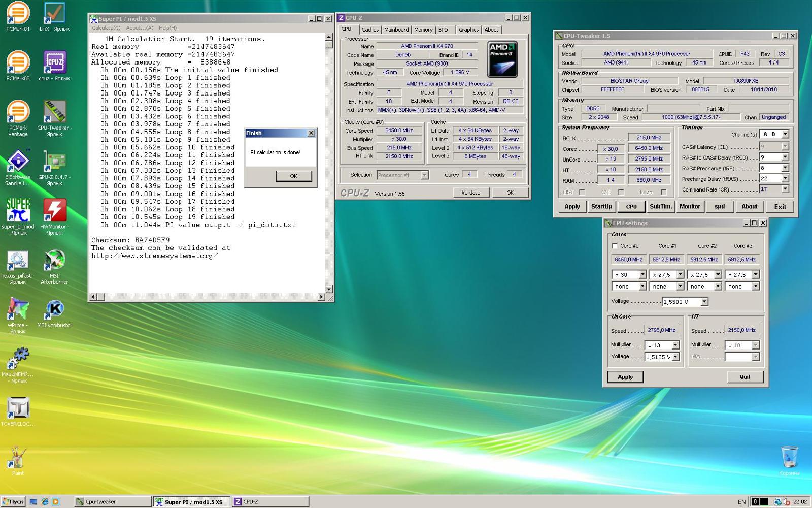812x508 pixels.
Task: Click the Super PI vertical scrollbar down arrow
Action: (329, 290)
